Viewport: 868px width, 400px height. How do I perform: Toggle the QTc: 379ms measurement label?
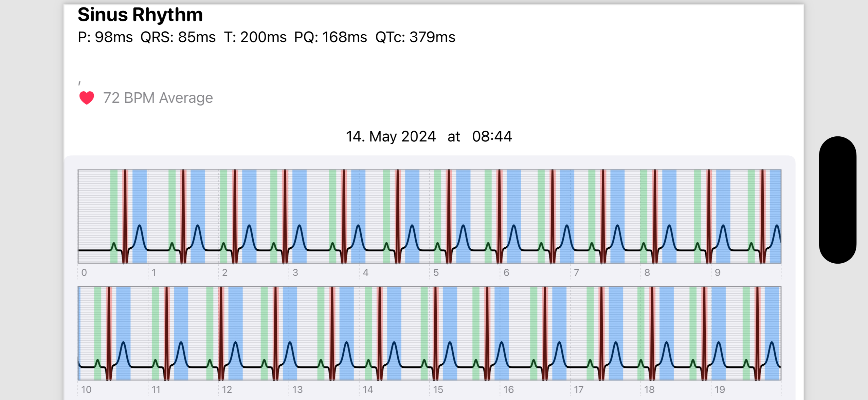[x=415, y=37]
